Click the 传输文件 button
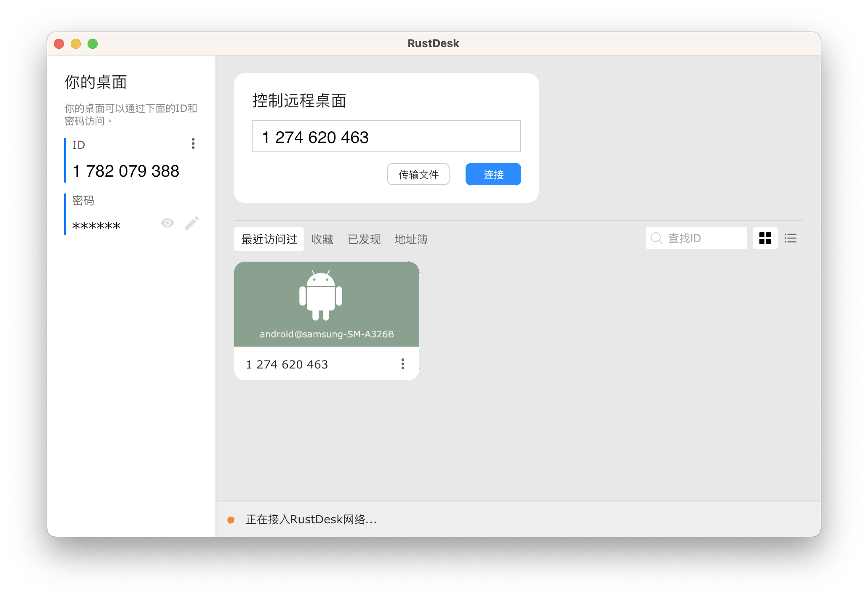 tap(418, 174)
